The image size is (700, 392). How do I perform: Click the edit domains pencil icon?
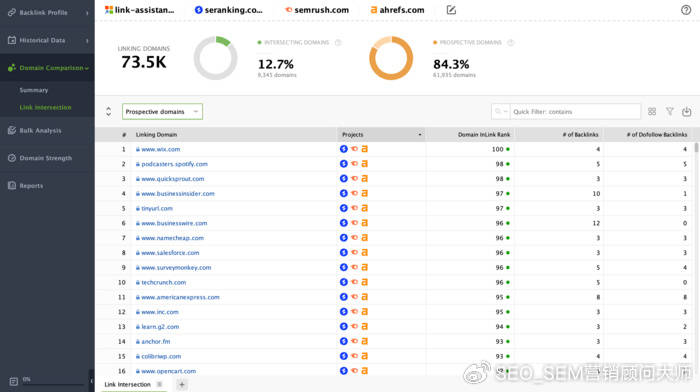click(451, 10)
